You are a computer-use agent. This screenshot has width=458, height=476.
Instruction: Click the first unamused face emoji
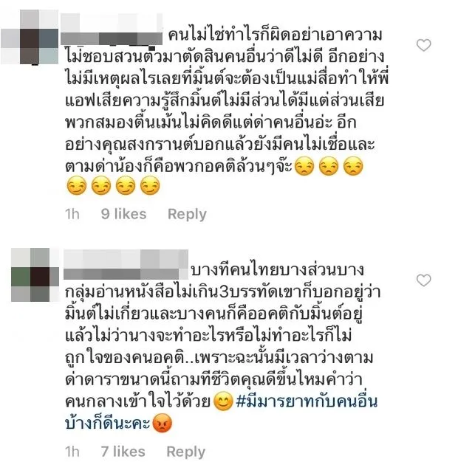tap(304, 166)
